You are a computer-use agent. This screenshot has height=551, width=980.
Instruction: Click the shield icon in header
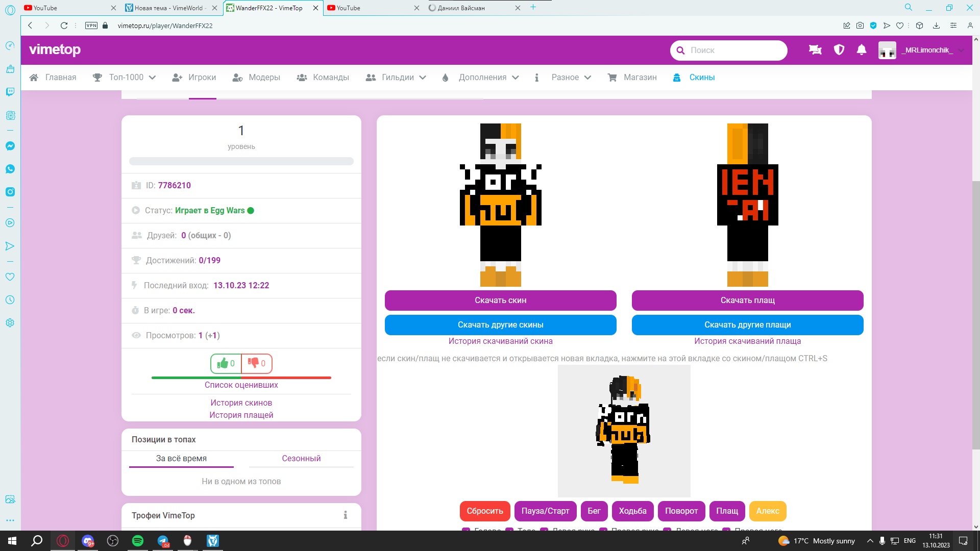pyautogui.click(x=839, y=50)
